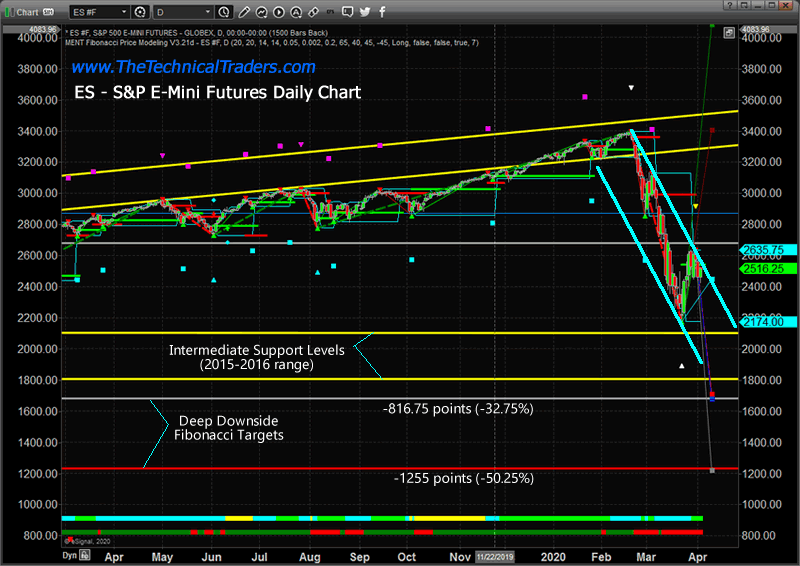Open the time template clock icon
800x566 pixels.
coord(223,12)
